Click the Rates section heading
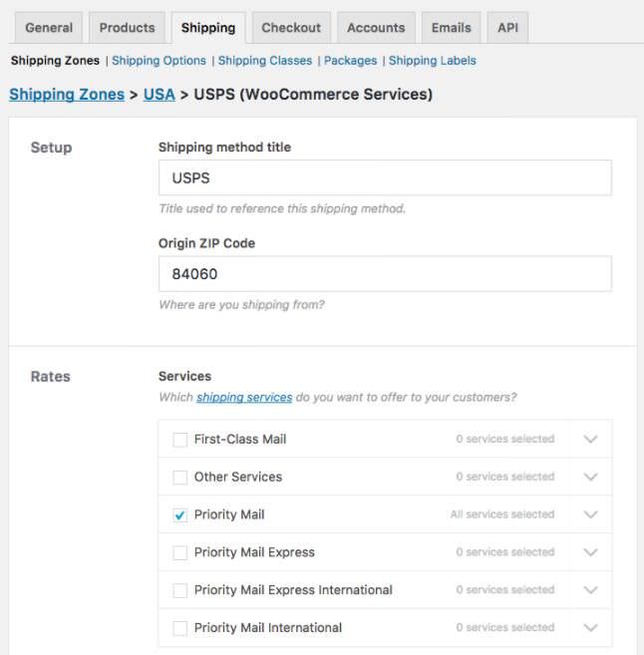This screenshot has height=655, width=644. coord(50,377)
